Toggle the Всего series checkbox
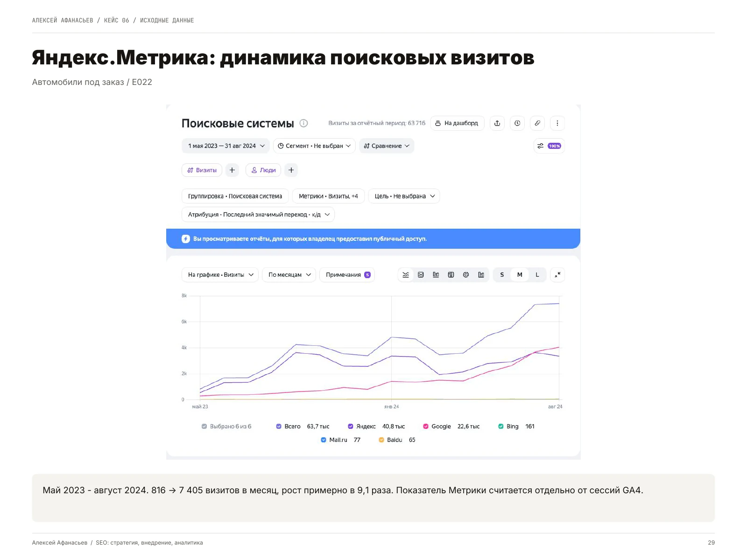 click(x=279, y=427)
